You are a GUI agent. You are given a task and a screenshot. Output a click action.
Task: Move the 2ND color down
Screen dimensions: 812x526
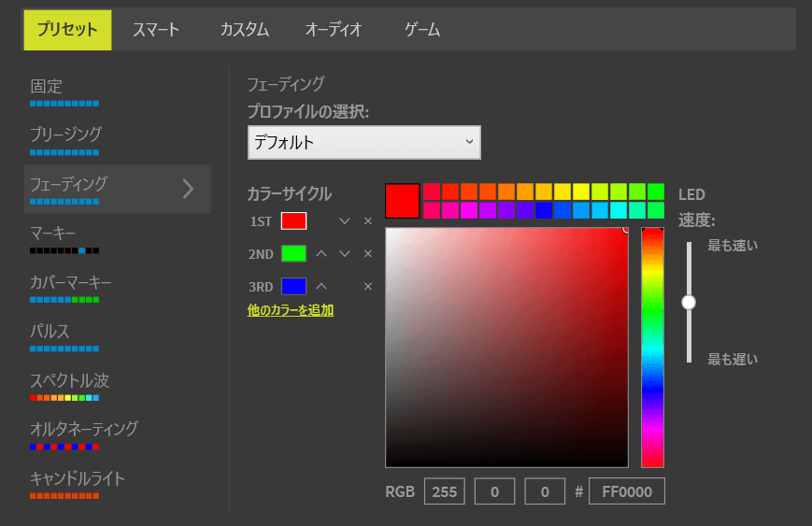[345, 254]
